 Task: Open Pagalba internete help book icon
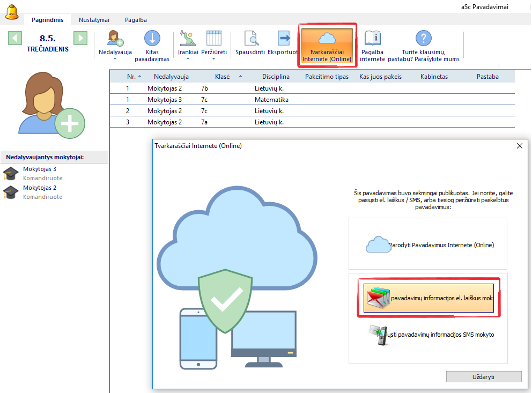(x=372, y=39)
